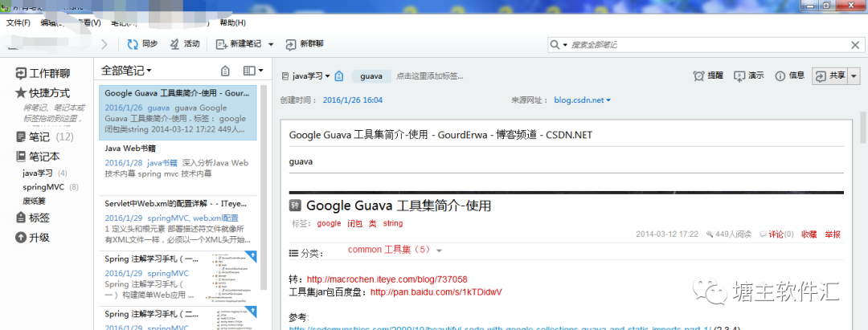868x330 pixels.
Task: Click creation date 2016/1/26 16:04
Action: point(353,100)
